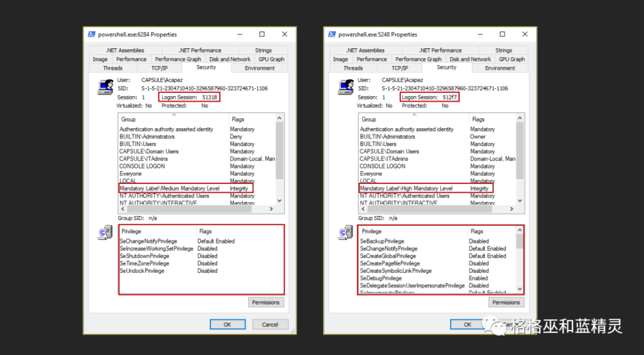Click user account icon in 6284 window
This screenshot has height=355, width=644.
105,87
